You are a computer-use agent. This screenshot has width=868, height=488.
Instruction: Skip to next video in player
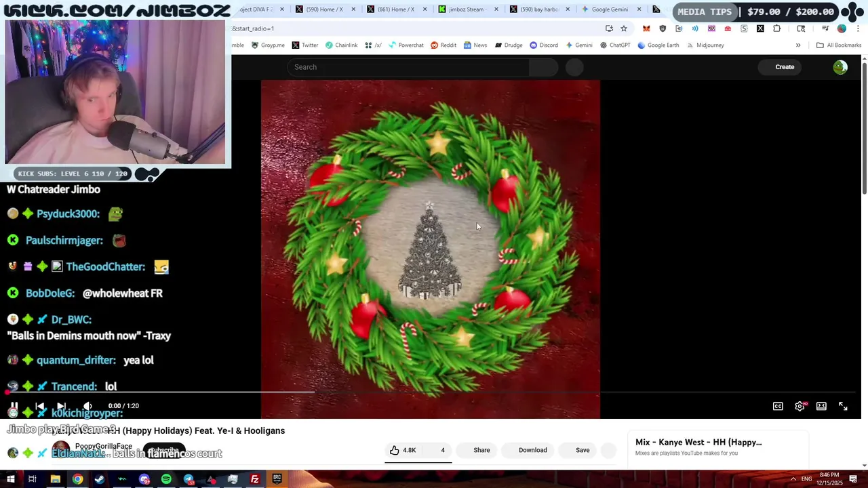[x=62, y=406]
